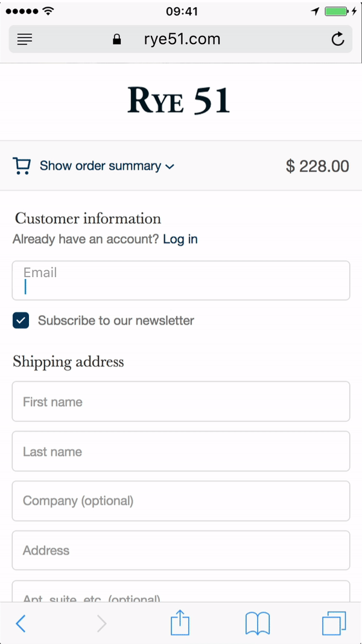
Task: Uncheck Subscribe to our newsletter
Action: tap(21, 320)
